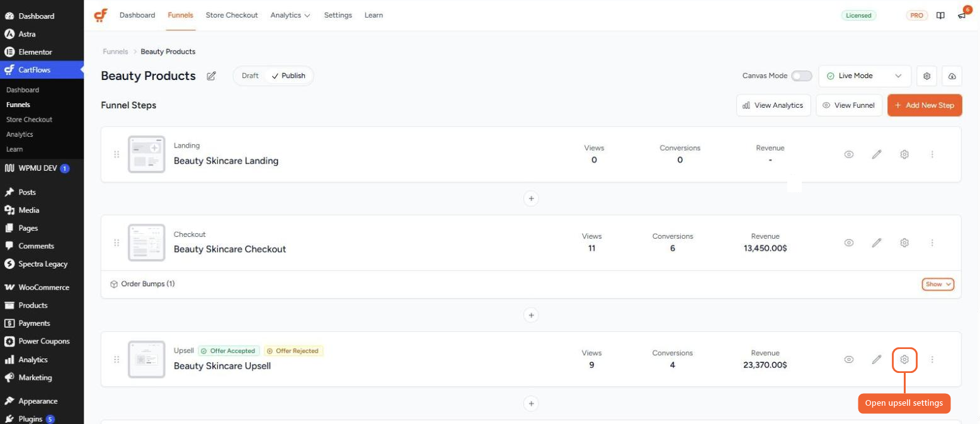Click the Beauty Skincare Upsell step title
This screenshot has width=980, height=424.
[222, 366]
